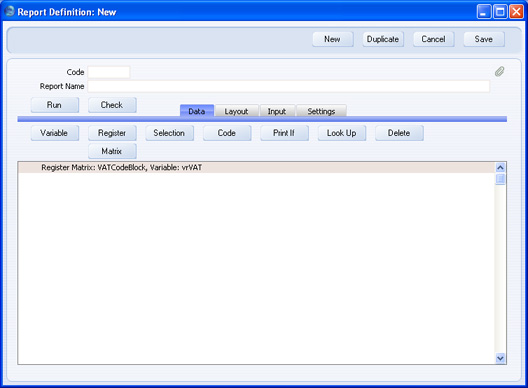Cancel changes with the Cancel button

(433, 39)
